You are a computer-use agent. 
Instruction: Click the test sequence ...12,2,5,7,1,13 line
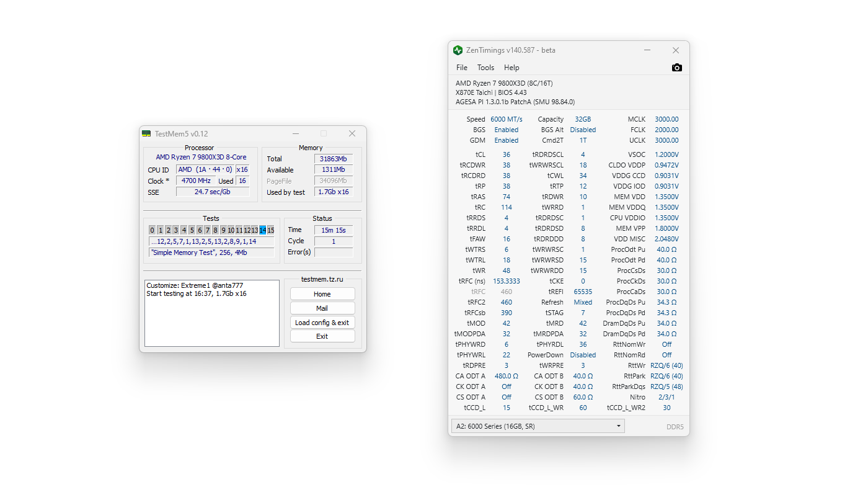click(211, 241)
